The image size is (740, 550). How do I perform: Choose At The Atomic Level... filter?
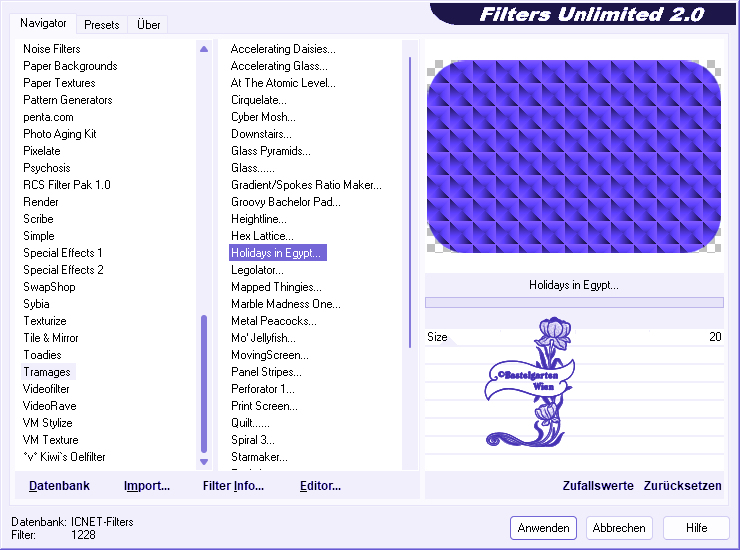click(x=283, y=83)
